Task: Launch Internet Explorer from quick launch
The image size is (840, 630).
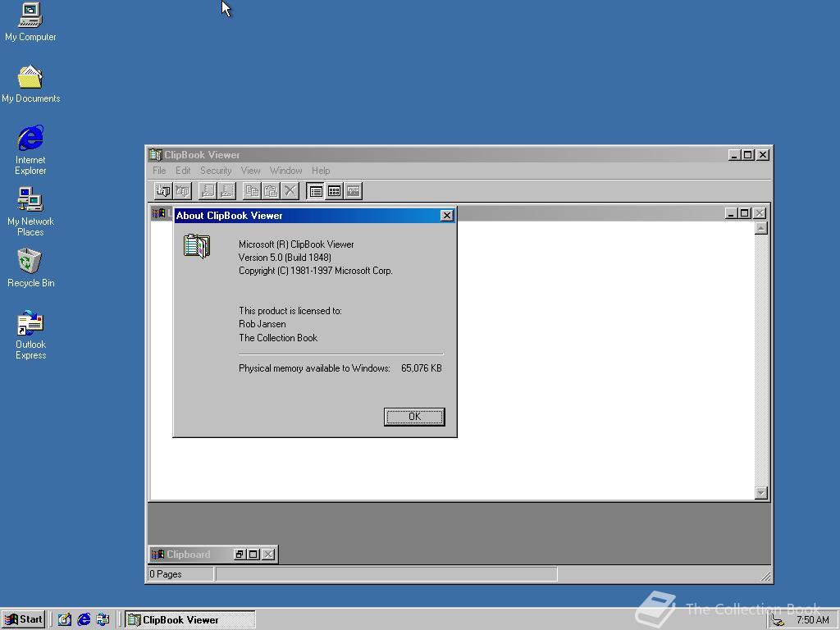Action: tap(84, 620)
